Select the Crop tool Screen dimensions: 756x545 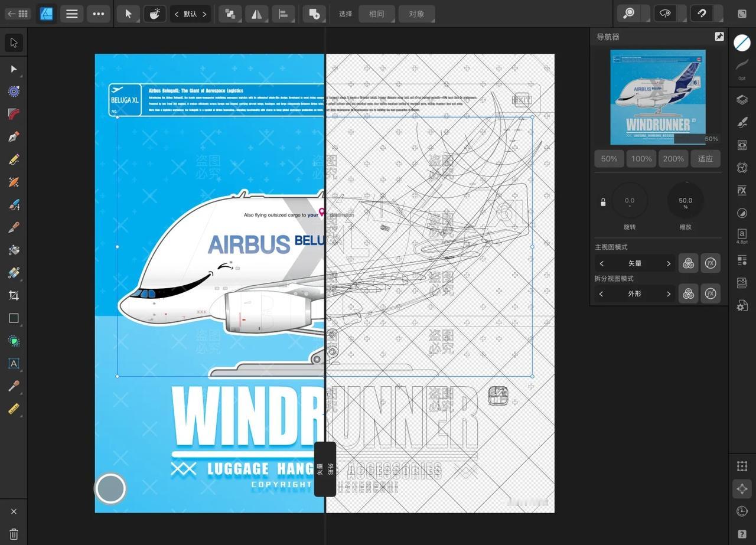(14, 295)
